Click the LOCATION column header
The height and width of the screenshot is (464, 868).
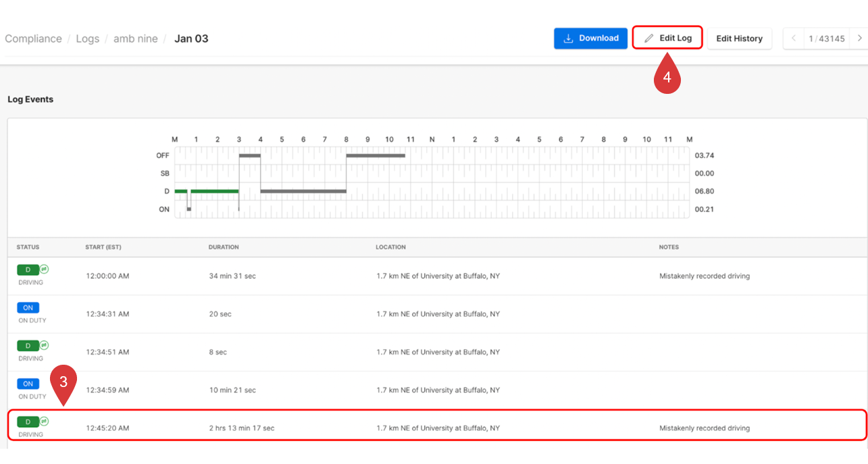coord(391,247)
